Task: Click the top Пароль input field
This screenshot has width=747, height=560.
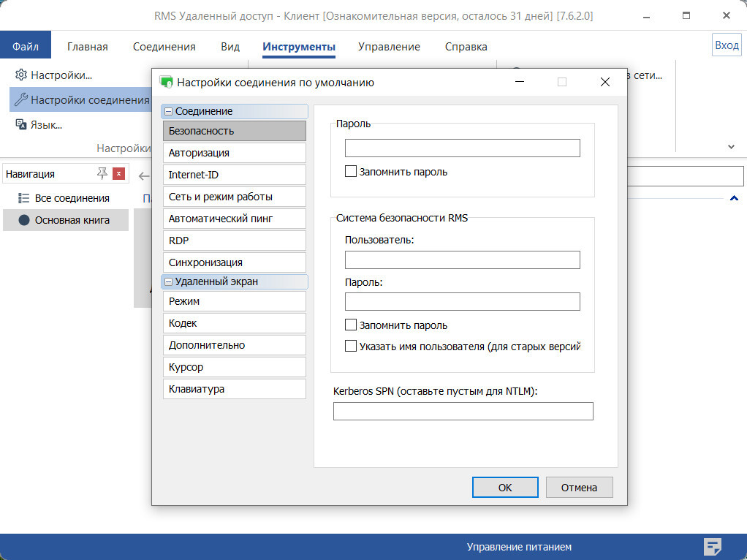Action: 462,148
